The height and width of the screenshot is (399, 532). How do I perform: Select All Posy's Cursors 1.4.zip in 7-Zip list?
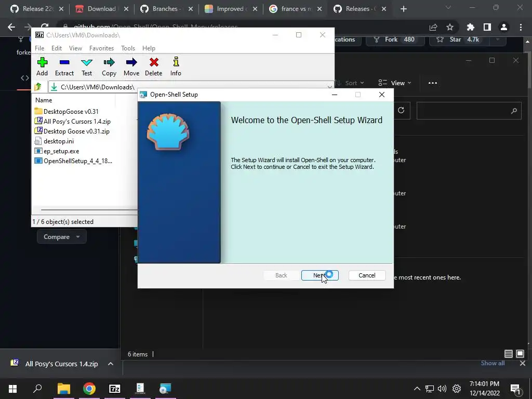[x=73, y=121]
